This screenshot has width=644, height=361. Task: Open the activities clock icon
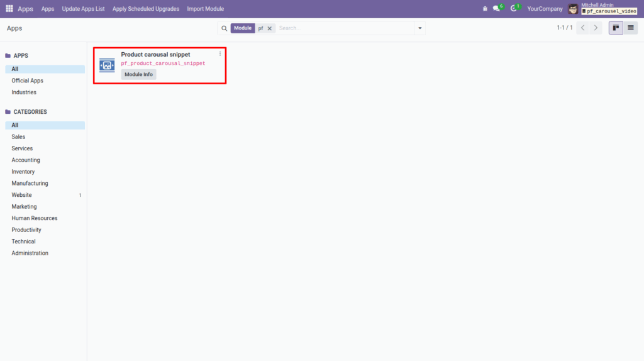click(514, 9)
